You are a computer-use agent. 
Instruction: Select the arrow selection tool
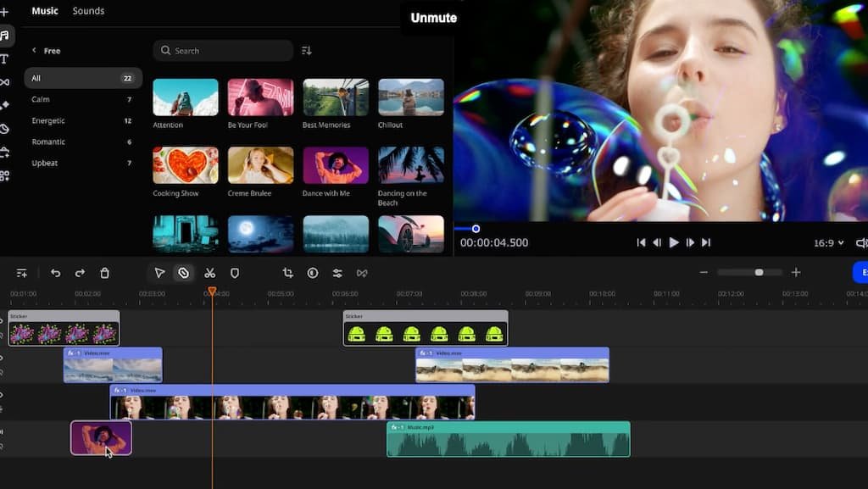(159, 273)
